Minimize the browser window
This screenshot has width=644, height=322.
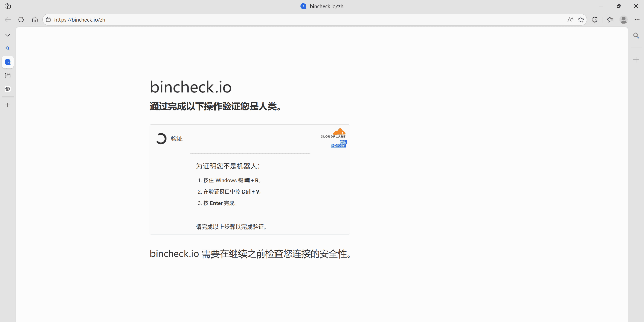pyautogui.click(x=601, y=6)
